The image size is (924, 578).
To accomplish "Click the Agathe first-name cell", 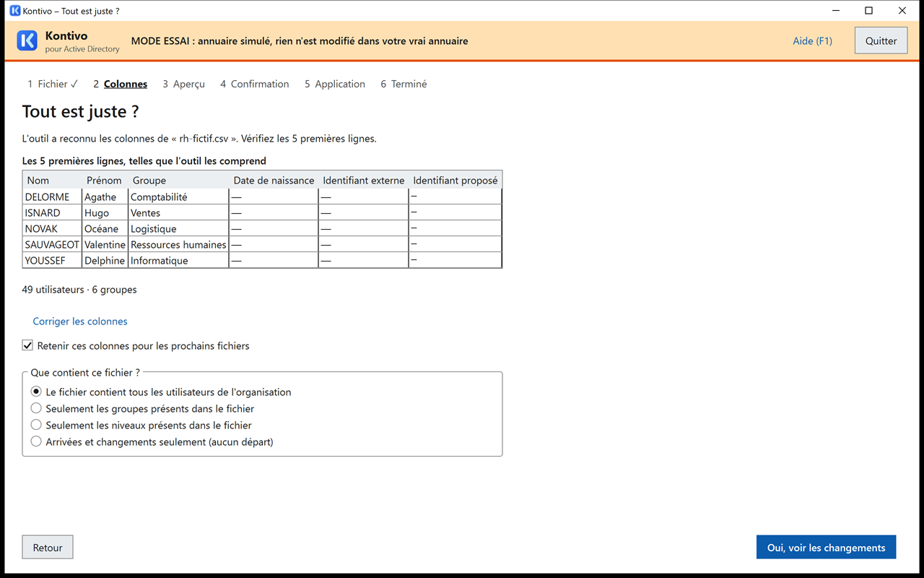I will (105, 197).
